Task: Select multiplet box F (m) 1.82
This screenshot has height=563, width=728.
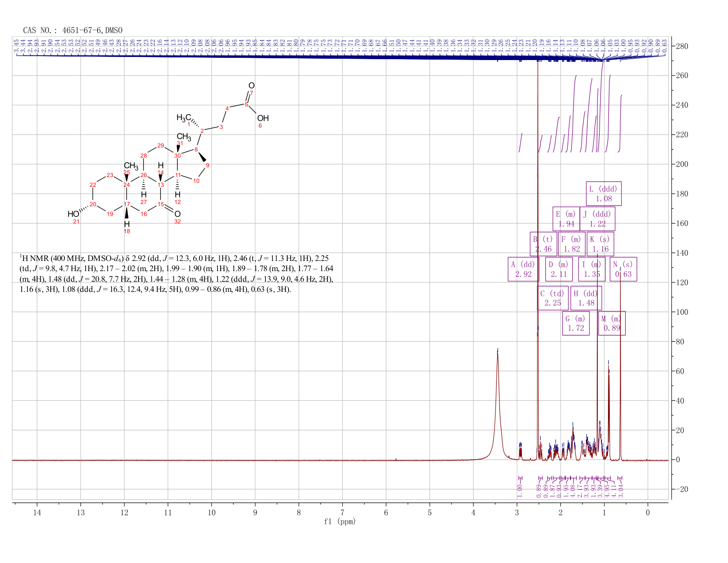Action: tap(572, 244)
